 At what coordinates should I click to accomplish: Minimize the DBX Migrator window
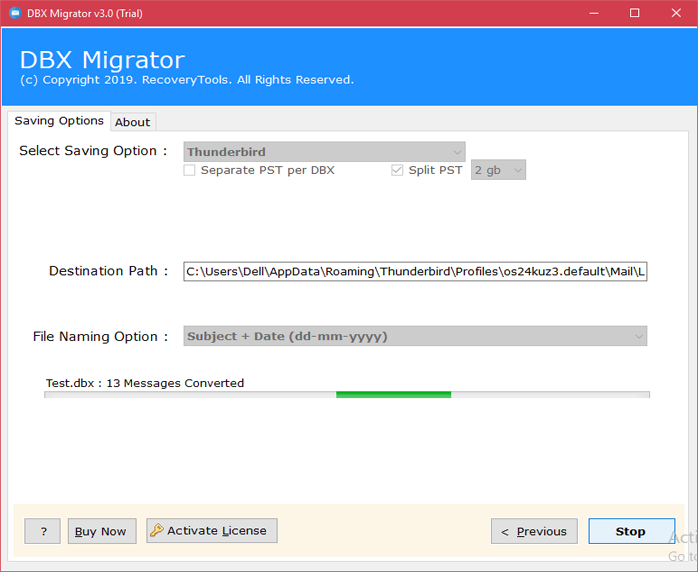(x=594, y=13)
